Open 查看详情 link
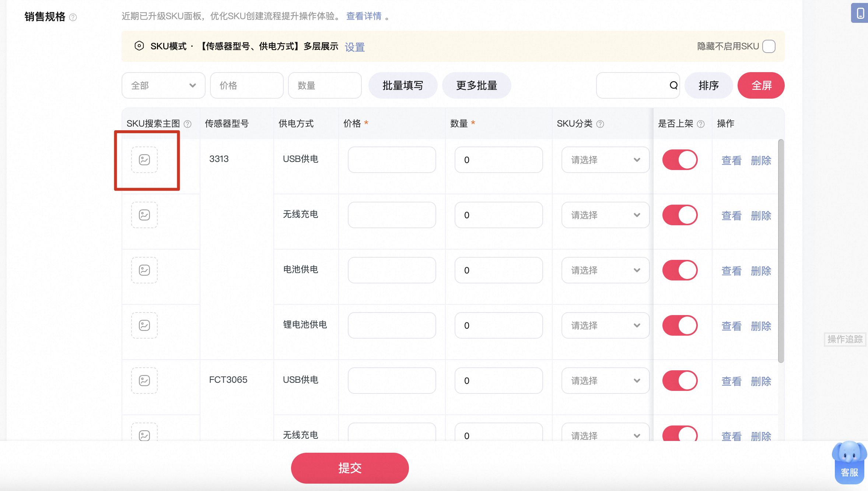 [364, 16]
